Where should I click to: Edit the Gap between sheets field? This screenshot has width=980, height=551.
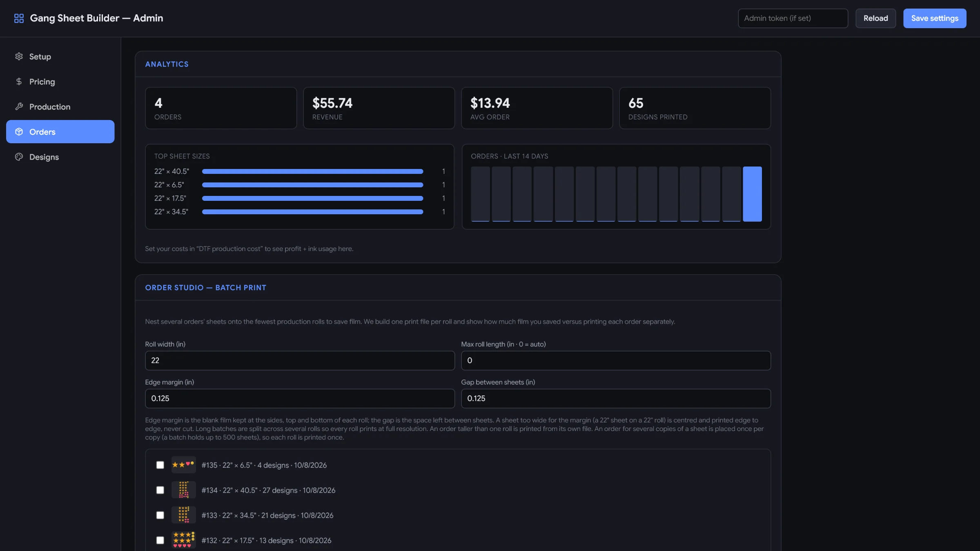tap(616, 398)
